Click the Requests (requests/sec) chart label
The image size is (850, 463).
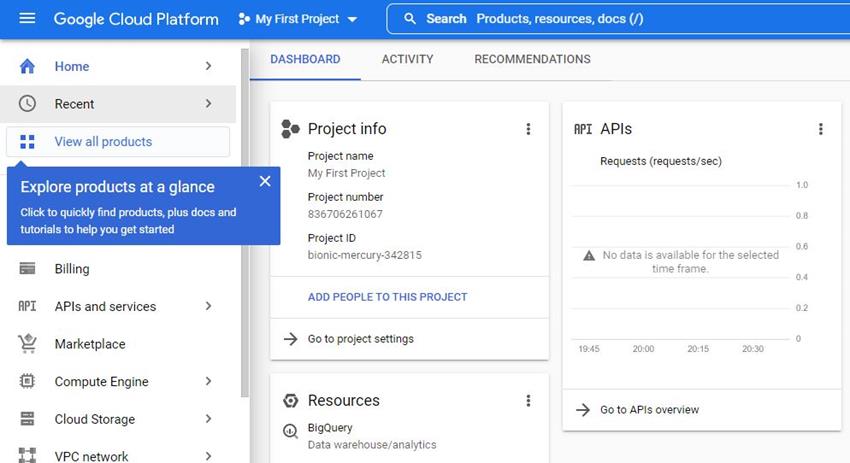click(661, 161)
